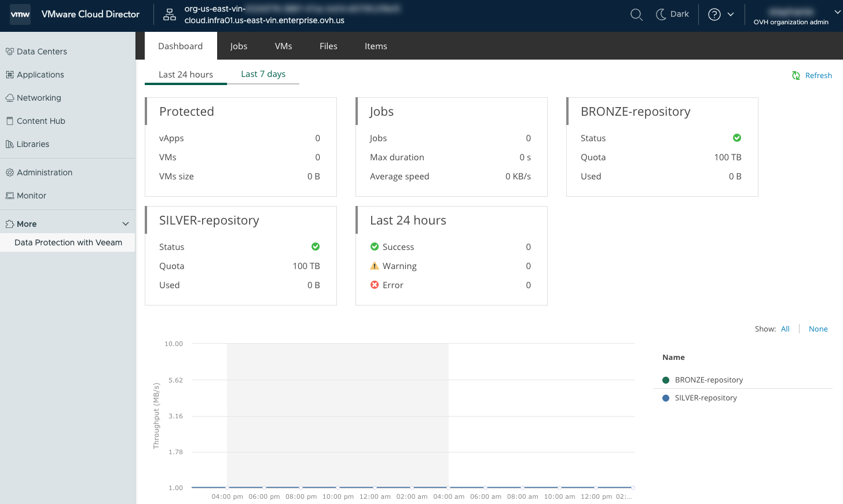Image resolution: width=843 pixels, height=504 pixels.
Task: Go to Data Centers
Action: point(42,51)
